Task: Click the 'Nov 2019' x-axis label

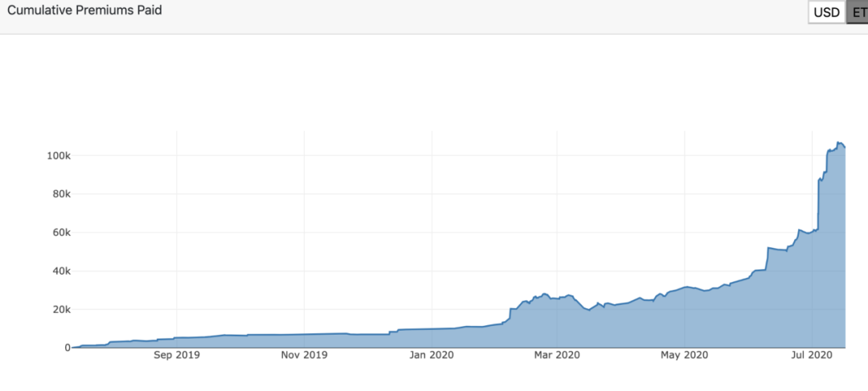Action: tap(304, 355)
